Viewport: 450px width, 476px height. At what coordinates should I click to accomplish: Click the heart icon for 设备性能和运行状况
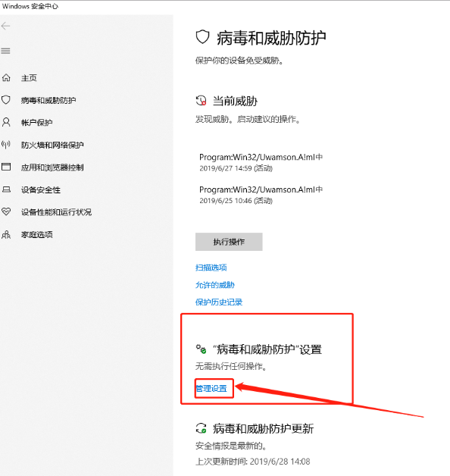point(6,211)
